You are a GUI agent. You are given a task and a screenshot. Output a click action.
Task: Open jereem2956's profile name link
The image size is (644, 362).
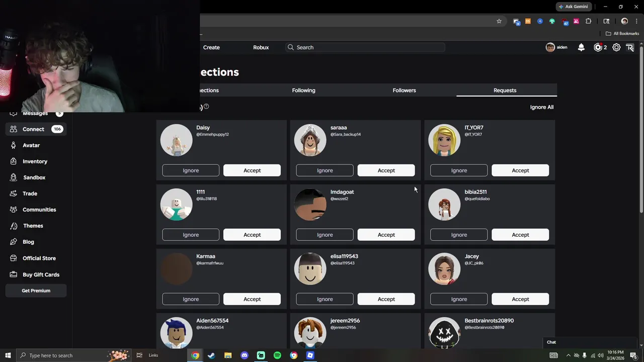point(345,321)
